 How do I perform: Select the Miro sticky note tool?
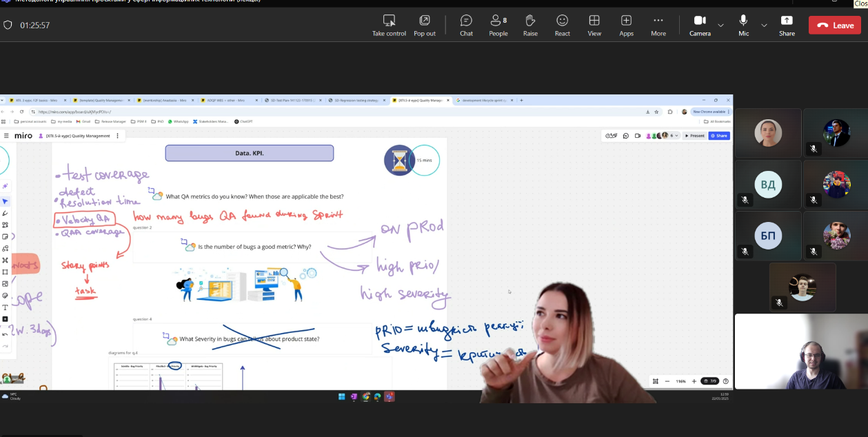(x=5, y=236)
